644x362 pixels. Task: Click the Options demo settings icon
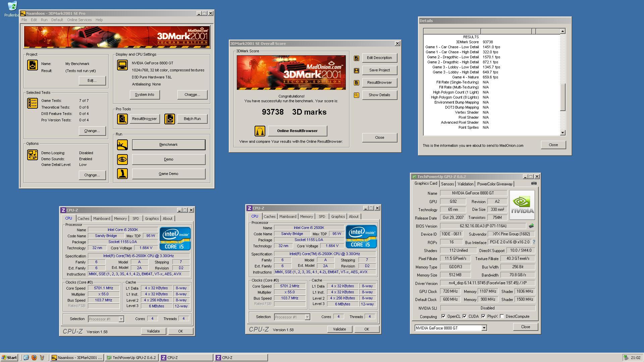pyautogui.click(x=33, y=155)
